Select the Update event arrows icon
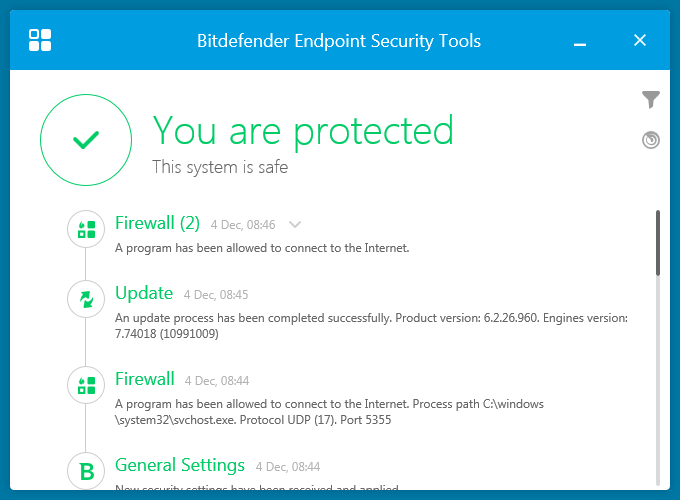 click(x=86, y=299)
